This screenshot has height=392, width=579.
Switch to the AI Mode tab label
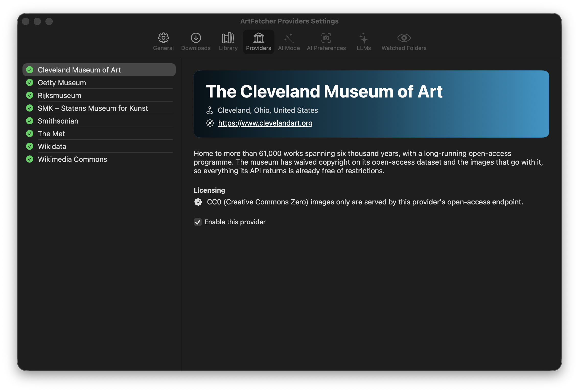click(289, 48)
